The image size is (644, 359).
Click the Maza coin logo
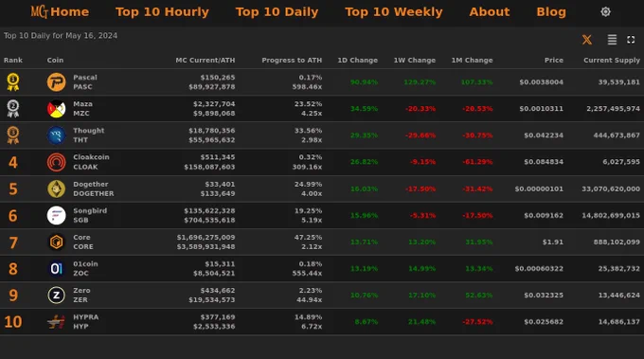click(56, 109)
